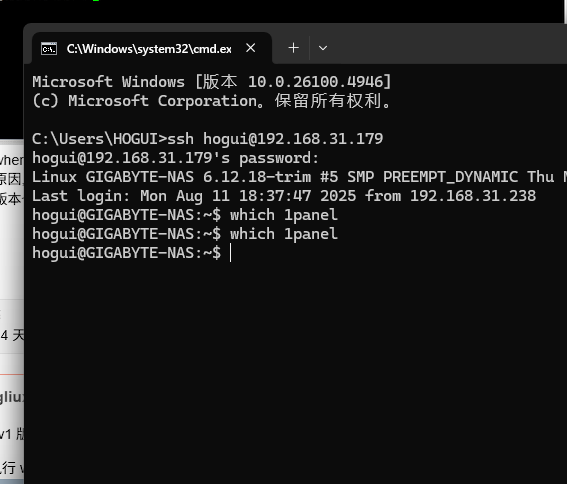The image size is (567, 484).
Task: Click the Last login Mon Aug 11 line
Action: (284, 196)
